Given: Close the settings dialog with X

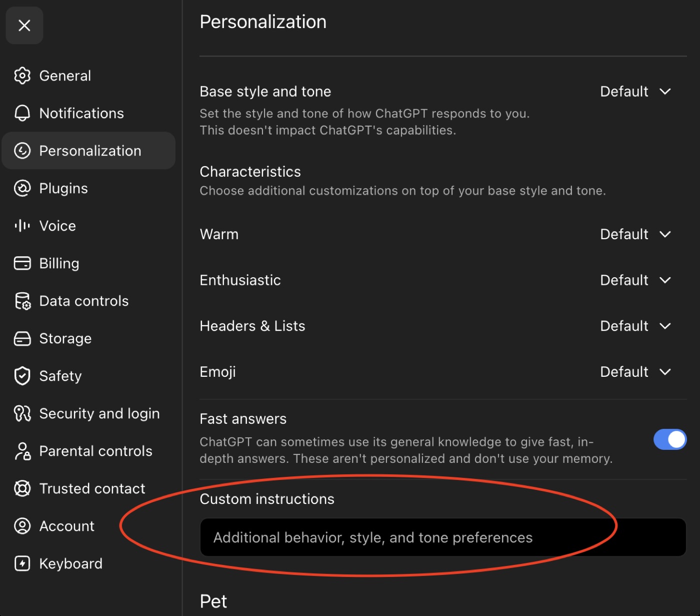Looking at the screenshot, I should point(24,26).
